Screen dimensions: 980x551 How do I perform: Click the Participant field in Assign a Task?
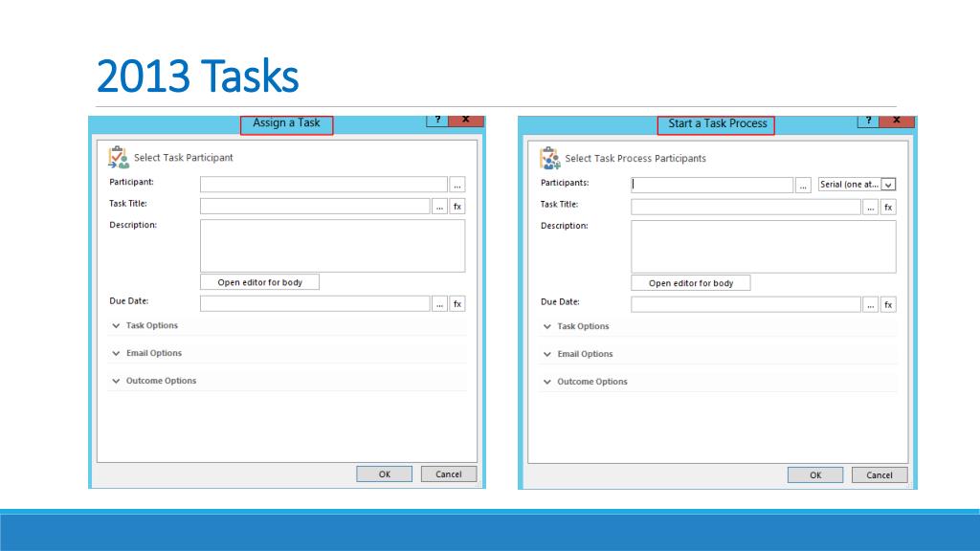point(323,185)
